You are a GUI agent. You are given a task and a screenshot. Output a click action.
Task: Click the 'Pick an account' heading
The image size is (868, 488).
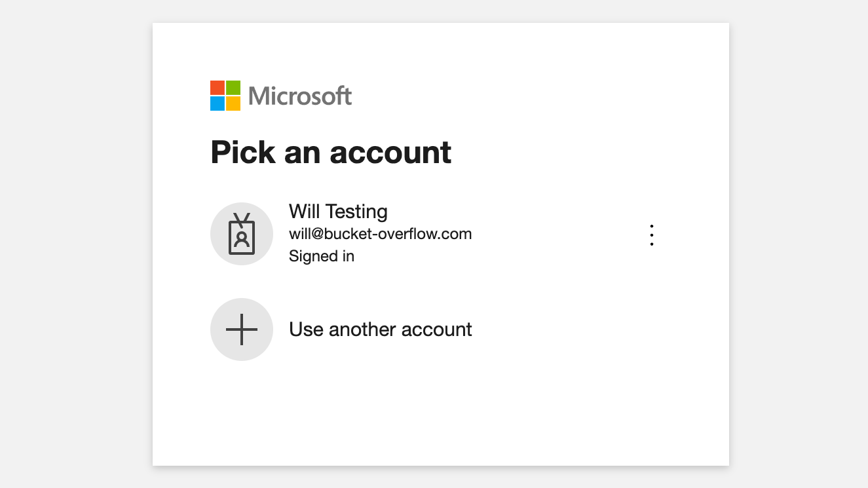click(x=331, y=153)
